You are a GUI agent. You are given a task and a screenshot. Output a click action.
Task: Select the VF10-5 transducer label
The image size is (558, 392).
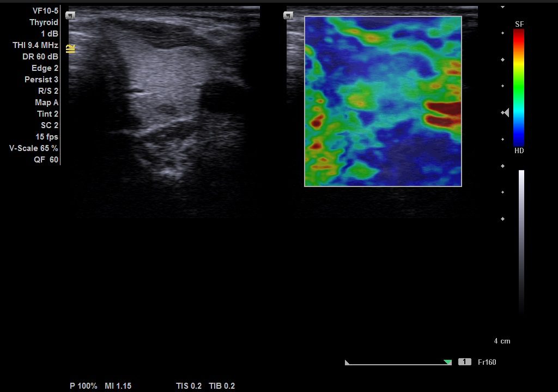(45, 11)
